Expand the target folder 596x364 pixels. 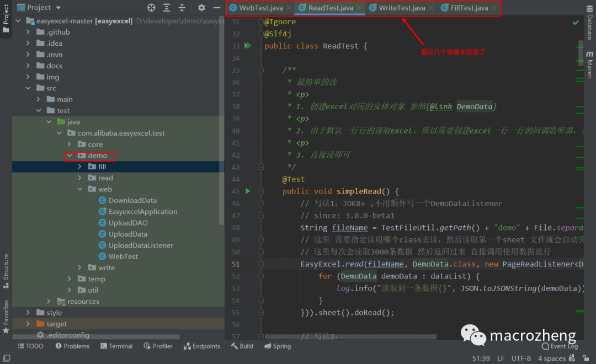pyautogui.click(x=28, y=324)
